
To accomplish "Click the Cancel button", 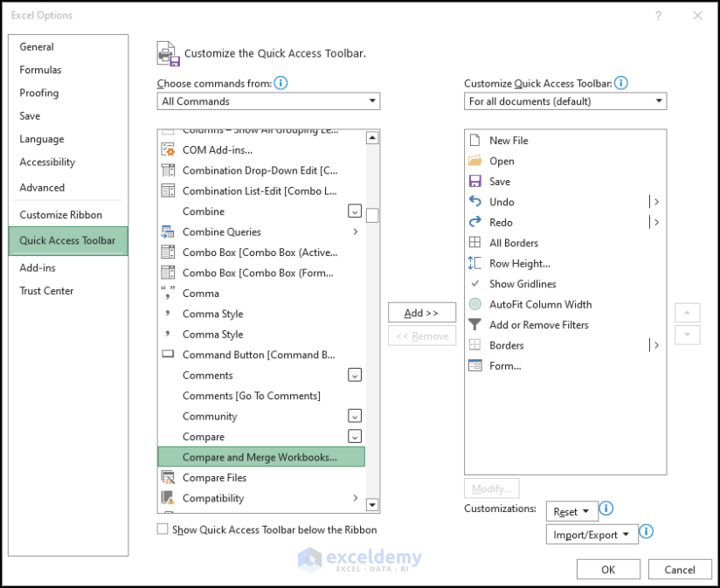I will click(x=680, y=570).
